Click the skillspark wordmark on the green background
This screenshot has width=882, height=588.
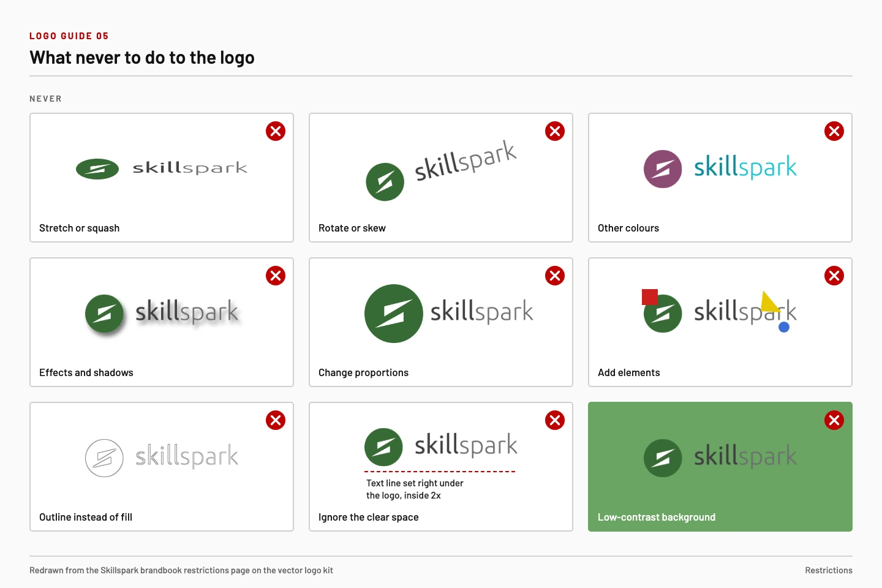(745, 456)
